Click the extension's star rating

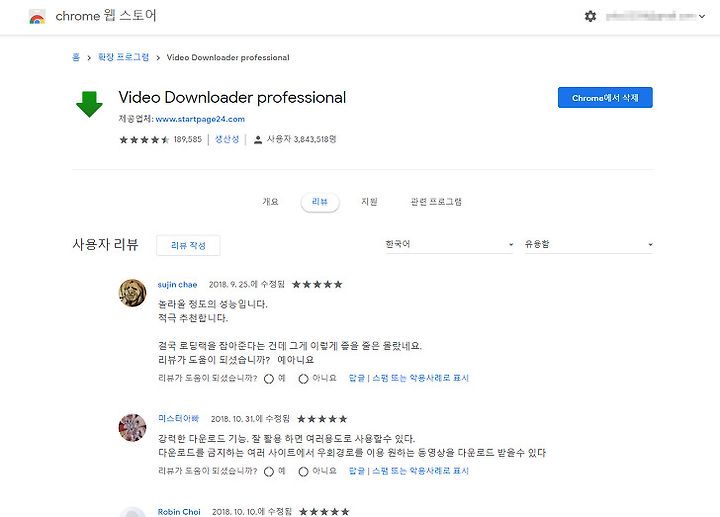coord(144,140)
